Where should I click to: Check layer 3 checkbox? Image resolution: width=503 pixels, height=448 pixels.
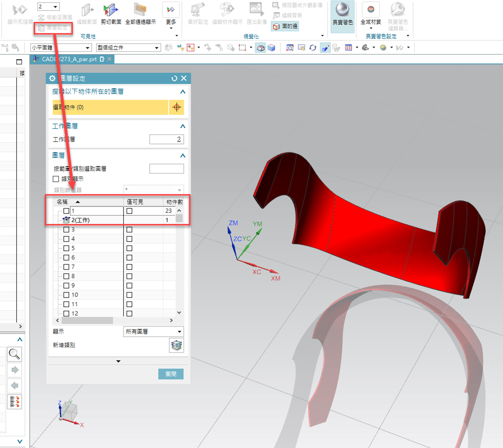click(x=66, y=230)
